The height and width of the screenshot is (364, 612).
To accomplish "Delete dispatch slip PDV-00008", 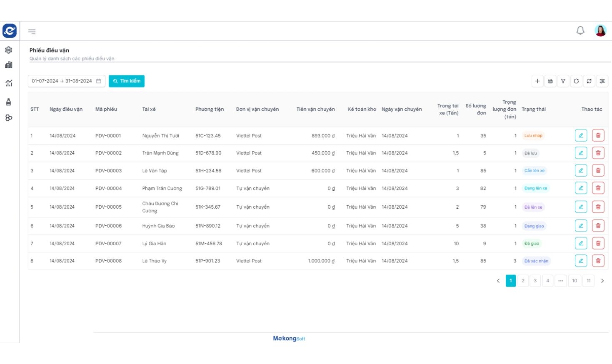I will pyautogui.click(x=598, y=261).
